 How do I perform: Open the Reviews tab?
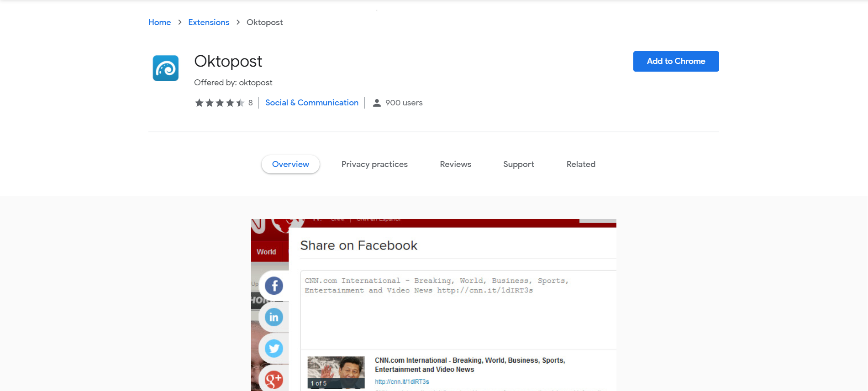[x=455, y=164]
